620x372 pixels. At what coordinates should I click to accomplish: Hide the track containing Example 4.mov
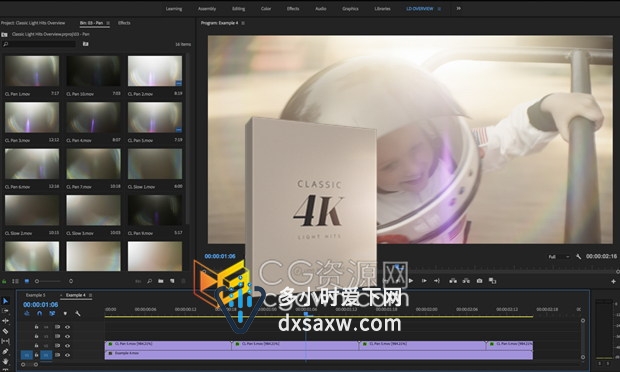point(68,355)
